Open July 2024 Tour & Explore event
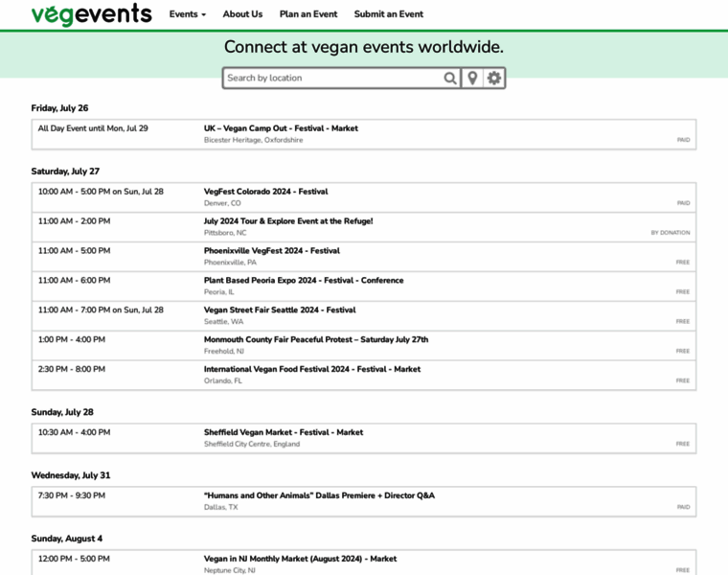The height and width of the screenshot is (575, 728). click(x=288, y=221)
